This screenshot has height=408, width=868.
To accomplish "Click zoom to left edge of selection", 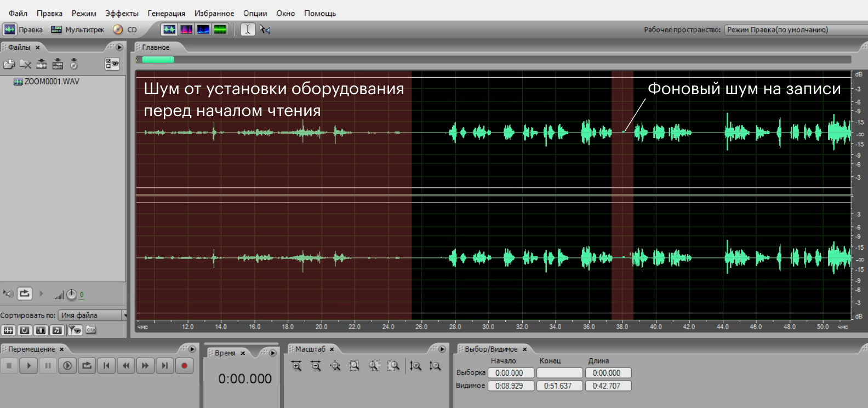I will (x=374, y=366).
